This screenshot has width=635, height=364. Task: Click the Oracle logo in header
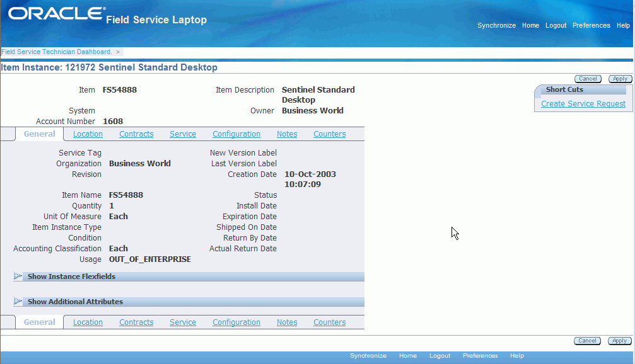click(x=57, y=13)
